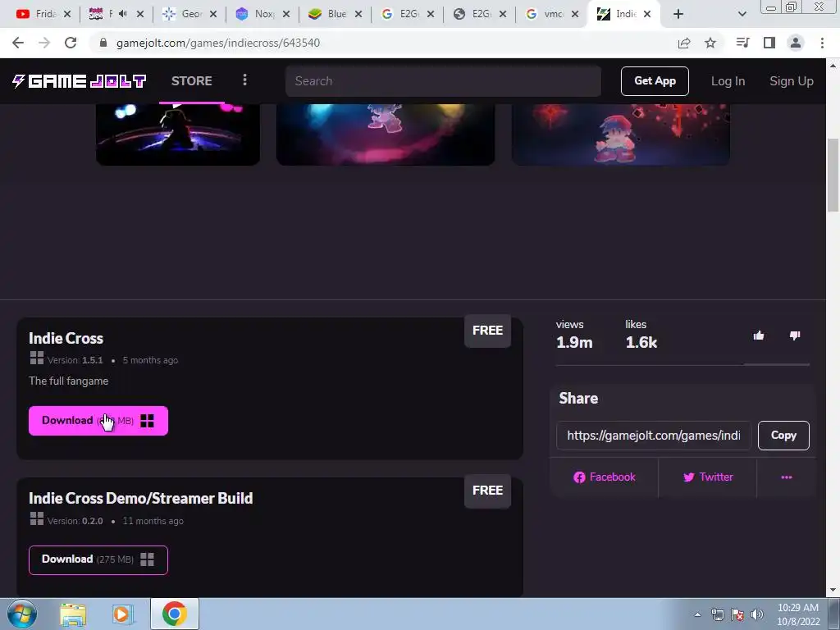Image resolution: width=840 pixels, height=630 pixels.
Task: Click the Game Jolt logo
Action: click(80, 81)
